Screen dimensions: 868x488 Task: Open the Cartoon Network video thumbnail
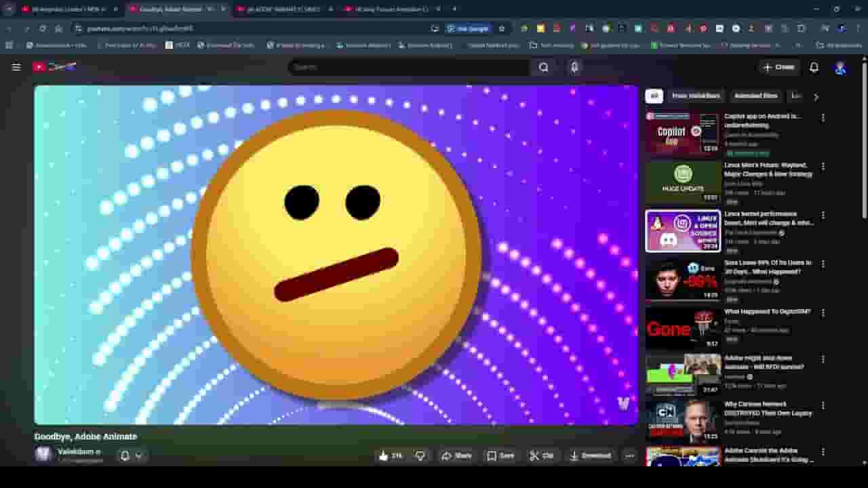(683, 421)
